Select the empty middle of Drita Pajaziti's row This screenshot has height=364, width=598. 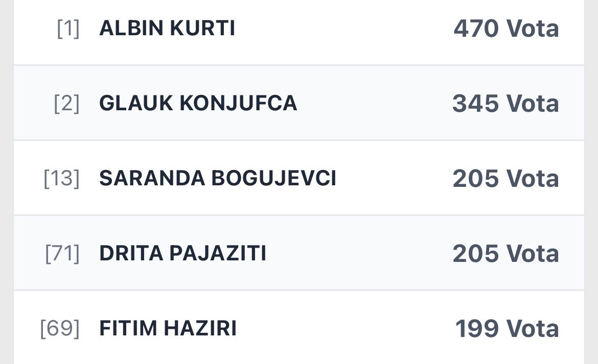[358, 254]
